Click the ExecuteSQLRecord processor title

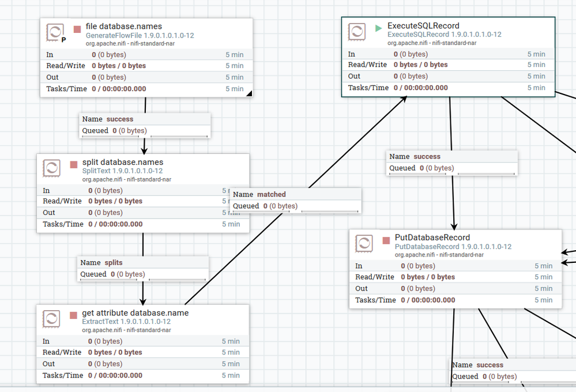tap(423, 26)
